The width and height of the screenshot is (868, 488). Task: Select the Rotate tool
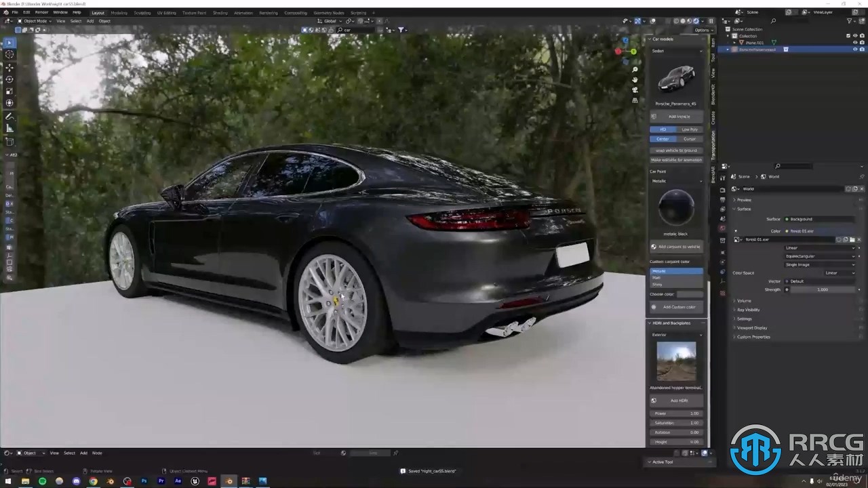pos(9,79)
